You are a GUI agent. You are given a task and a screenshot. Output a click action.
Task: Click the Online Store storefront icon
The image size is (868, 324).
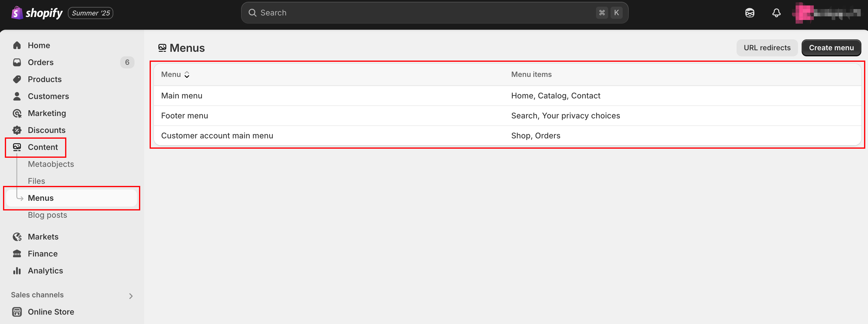17,312
